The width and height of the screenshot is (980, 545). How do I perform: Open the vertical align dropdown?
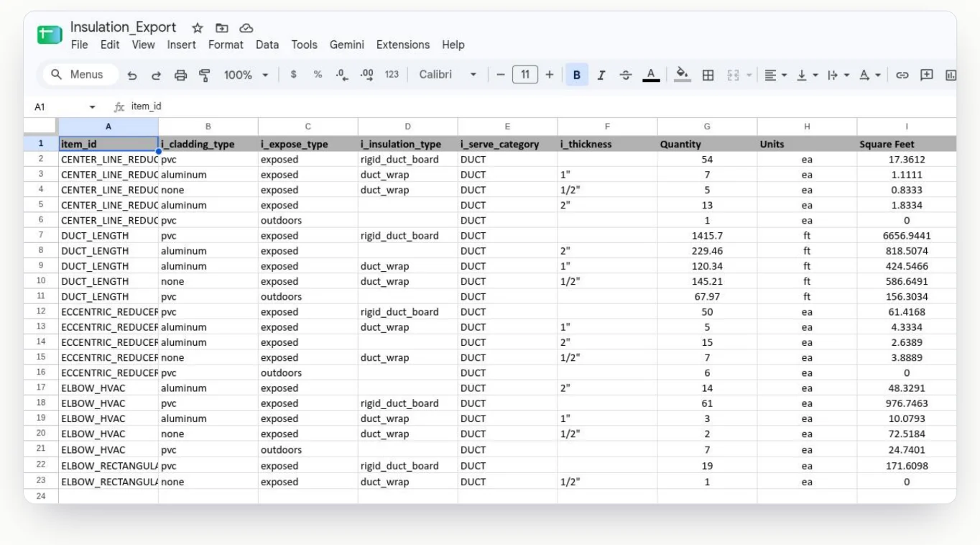pos(807,75)
